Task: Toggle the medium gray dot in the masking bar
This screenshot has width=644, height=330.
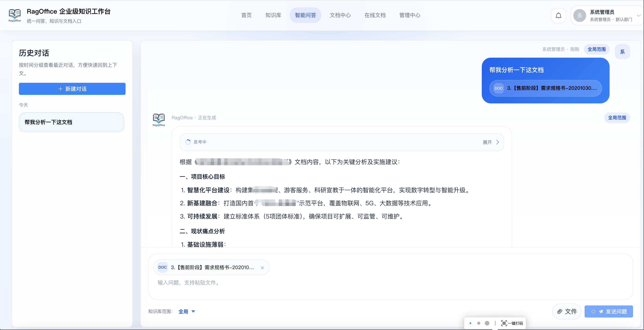Action: click(x=479, y=323)
